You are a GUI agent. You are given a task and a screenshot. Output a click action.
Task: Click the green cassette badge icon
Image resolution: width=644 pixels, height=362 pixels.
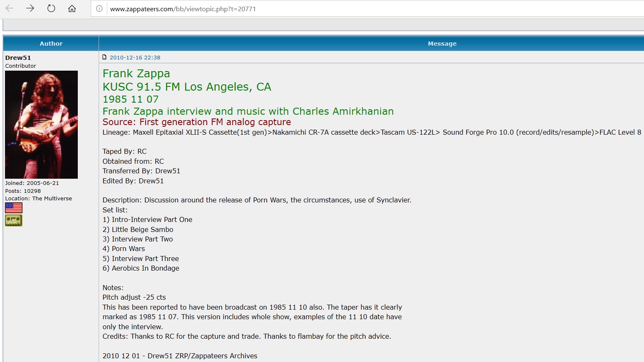tap(14, 220)
